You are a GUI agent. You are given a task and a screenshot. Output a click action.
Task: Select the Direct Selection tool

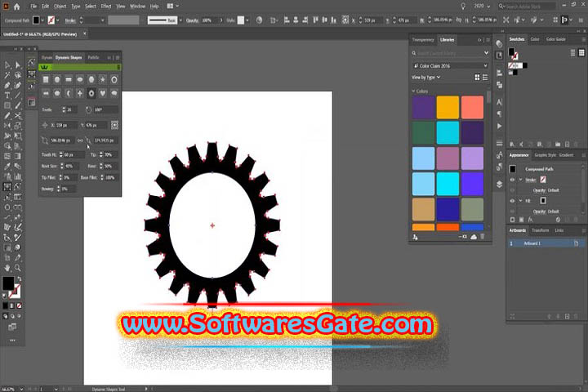click(17, 65)
